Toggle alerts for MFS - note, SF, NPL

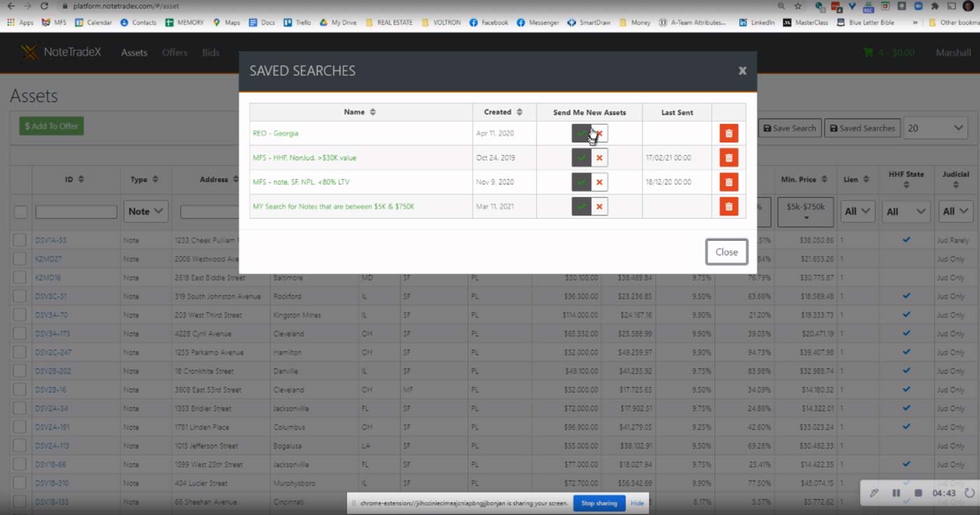coord(589,182)
